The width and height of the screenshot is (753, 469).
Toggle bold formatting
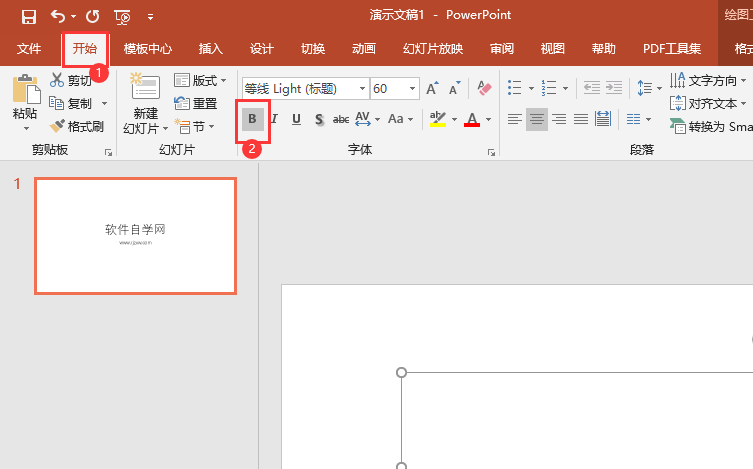253,119
